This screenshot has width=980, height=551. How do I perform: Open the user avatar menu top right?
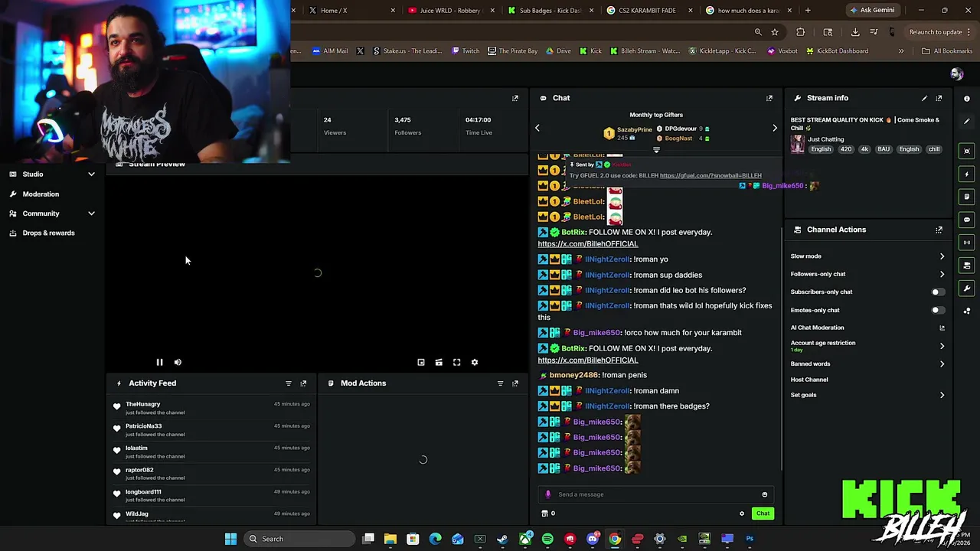[x=956, y=74]
